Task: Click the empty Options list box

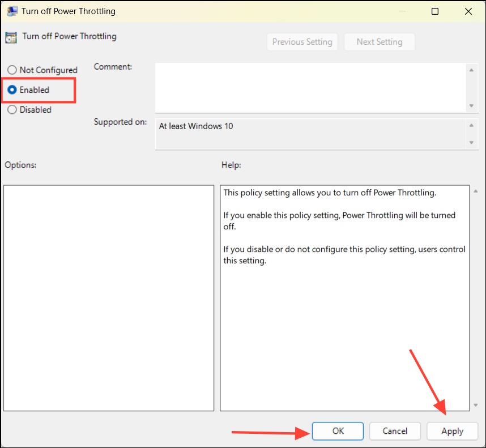Action: 109,298
